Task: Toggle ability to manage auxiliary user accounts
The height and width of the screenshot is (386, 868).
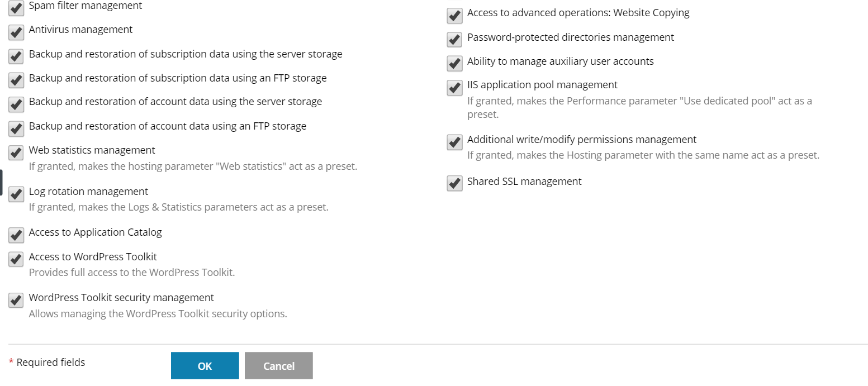Action: [454, 63]
